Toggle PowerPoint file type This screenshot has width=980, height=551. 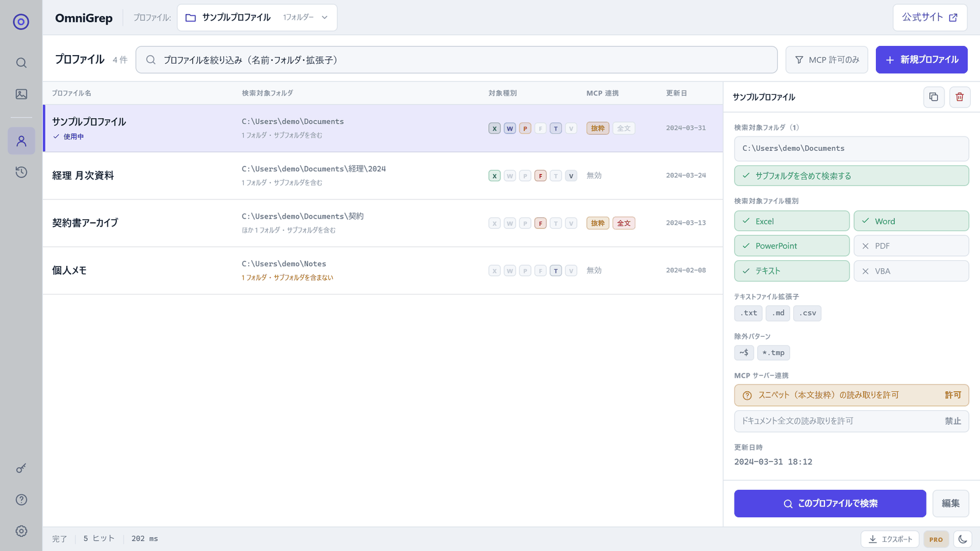(791, 246)
